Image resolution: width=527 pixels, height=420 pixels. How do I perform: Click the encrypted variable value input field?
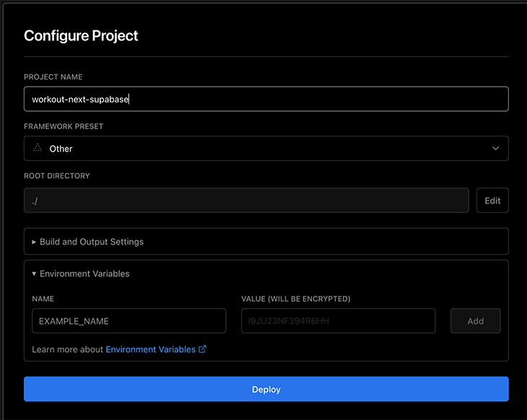pyautogui.click(x=338, y=321)
